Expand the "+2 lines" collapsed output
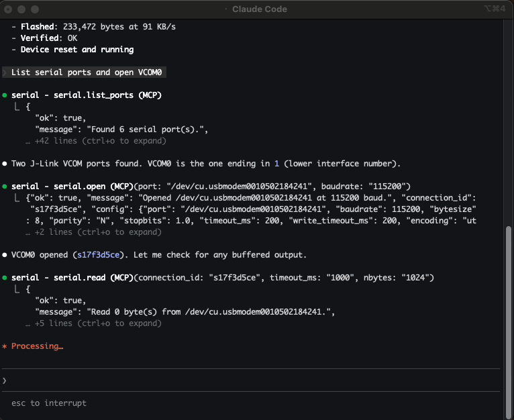The width and height of the screenshot is (514, 420). 93,232
